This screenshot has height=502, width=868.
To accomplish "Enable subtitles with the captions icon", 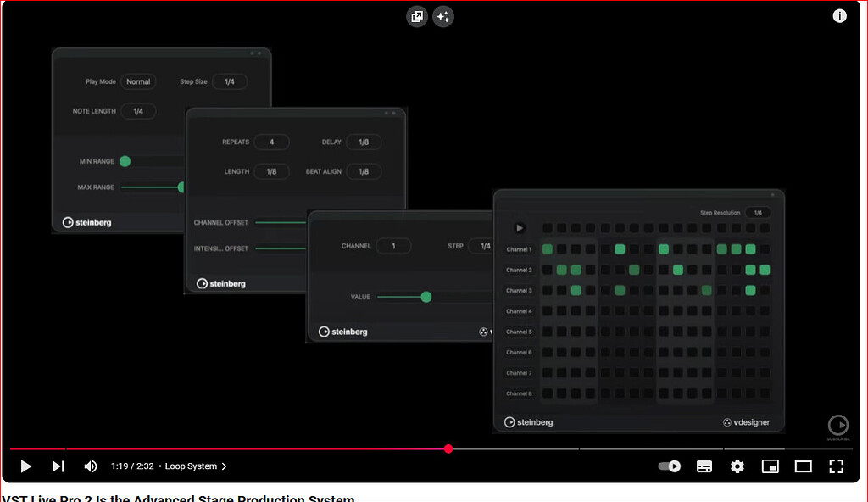I will (704, 466).
